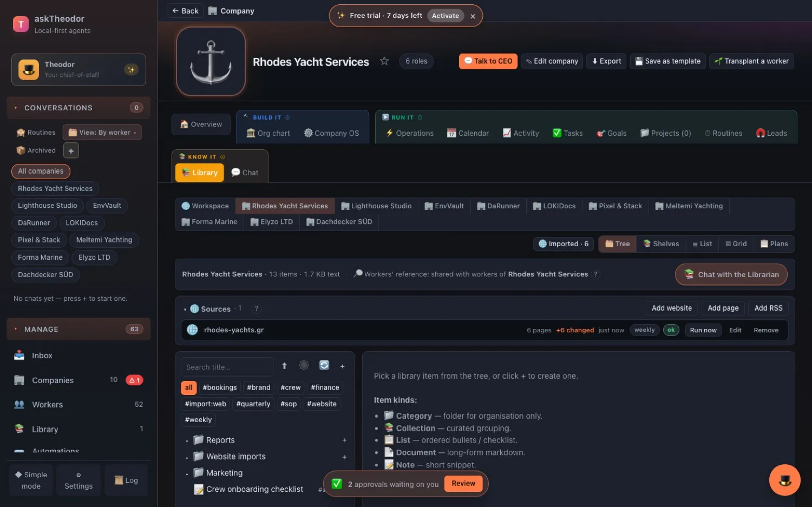Switch to Chat tab under Know It

click(245, 173)
